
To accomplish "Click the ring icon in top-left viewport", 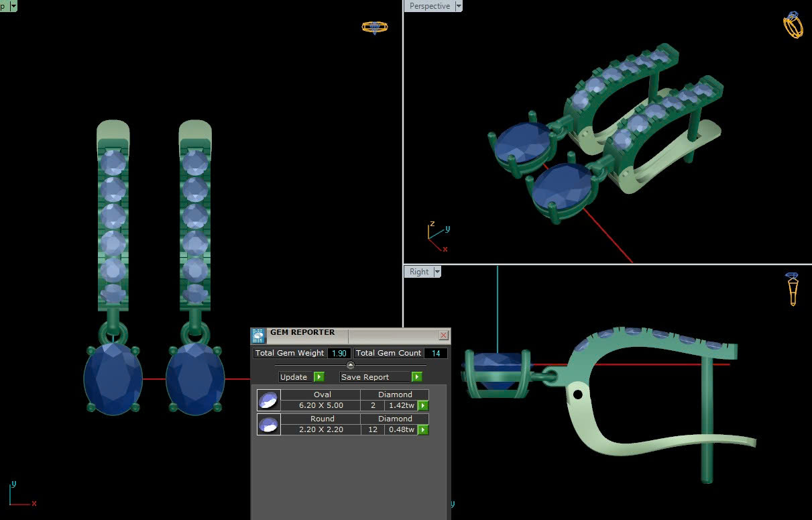I will tap(374, 28).
